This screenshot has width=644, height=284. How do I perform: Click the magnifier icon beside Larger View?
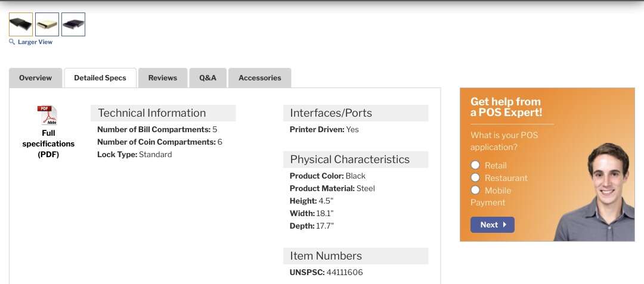(x=12, y=42)
